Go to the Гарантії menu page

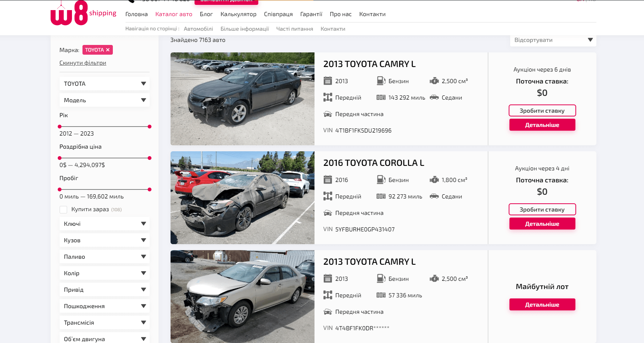click(x=311, y=14)
